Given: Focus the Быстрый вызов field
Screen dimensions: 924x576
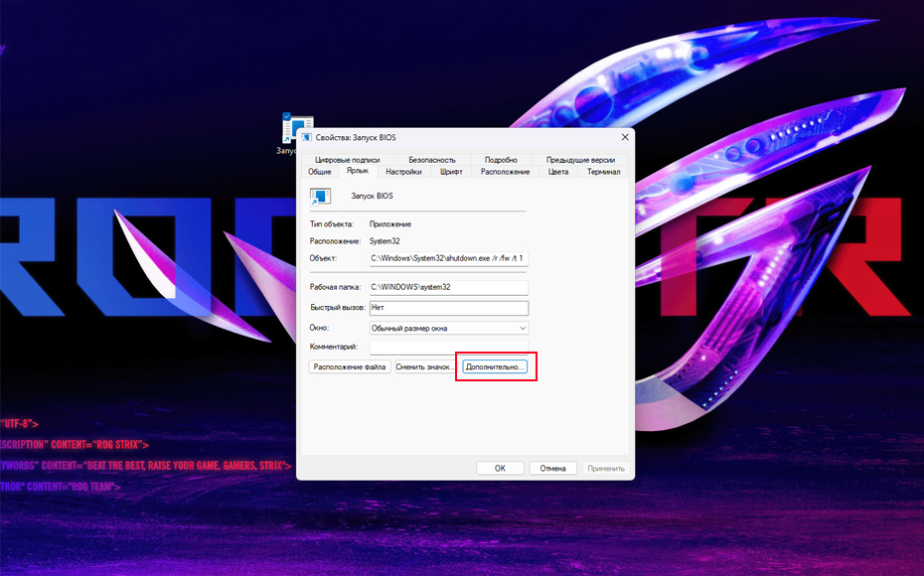Looking at the screenshot, I should click(448, 308).
